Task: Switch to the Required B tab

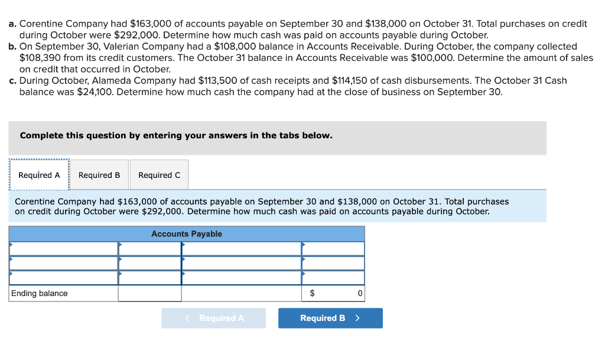Action: point(99,174)
